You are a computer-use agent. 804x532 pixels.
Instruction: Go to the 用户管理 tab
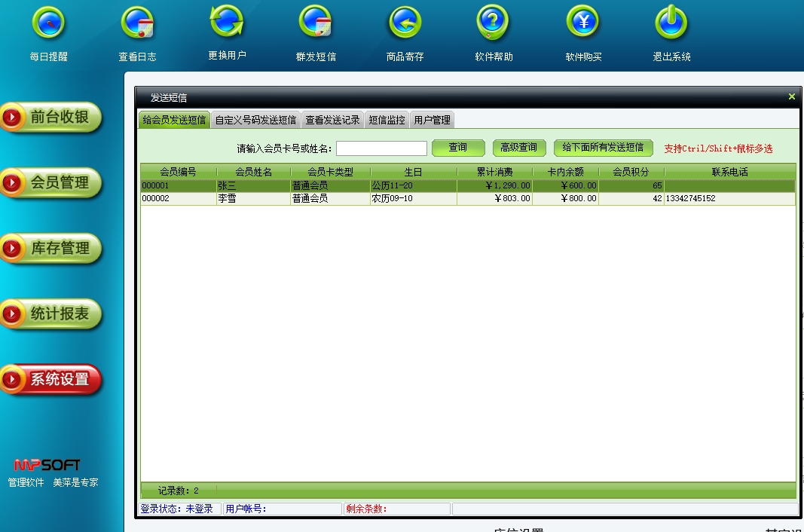[432, 120]
